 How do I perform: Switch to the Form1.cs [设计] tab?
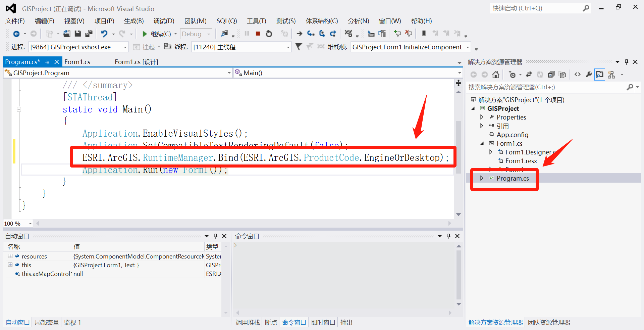point(136,62)
